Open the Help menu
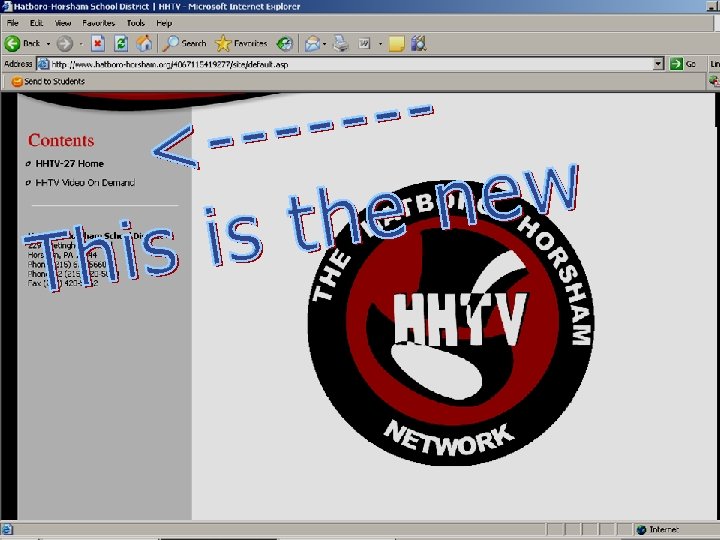This screenshot has height=540, width=720. click(164, 23)
